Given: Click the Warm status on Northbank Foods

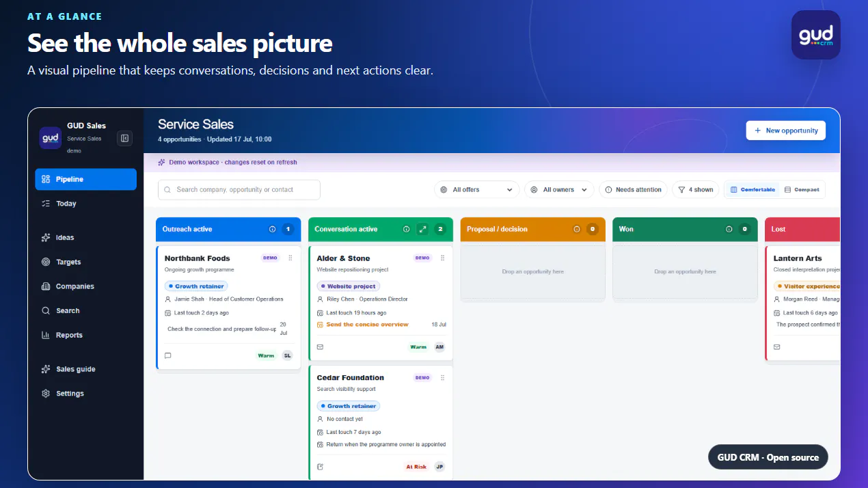Looking at the screenshot, I should (266, 355).
